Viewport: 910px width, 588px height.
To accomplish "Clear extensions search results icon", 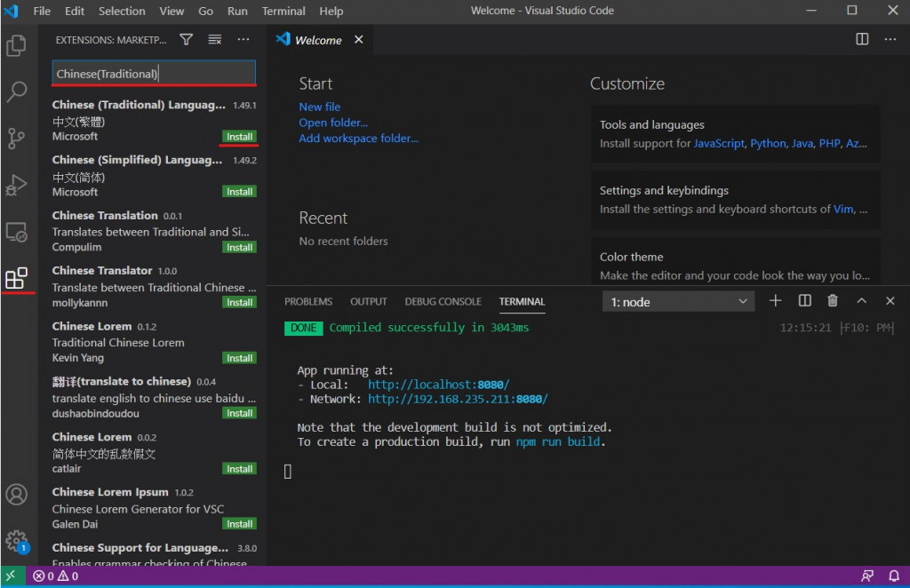I will click(x=215, y=39).
